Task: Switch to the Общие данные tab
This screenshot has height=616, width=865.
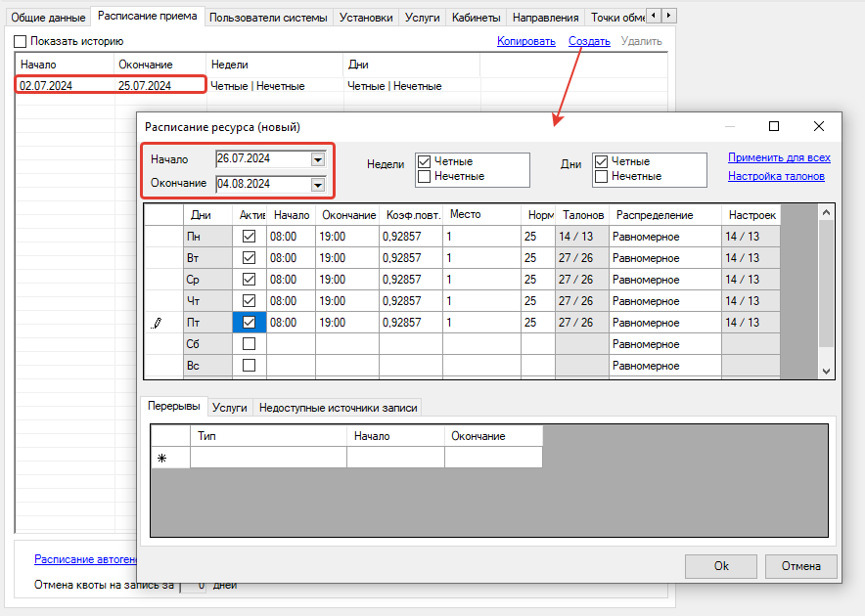Action: point(48,18)
